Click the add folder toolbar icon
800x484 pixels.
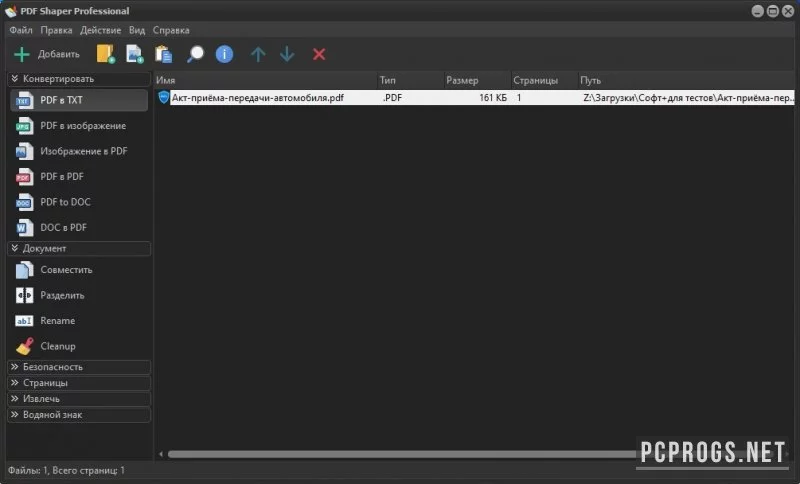tap(106, 54)
